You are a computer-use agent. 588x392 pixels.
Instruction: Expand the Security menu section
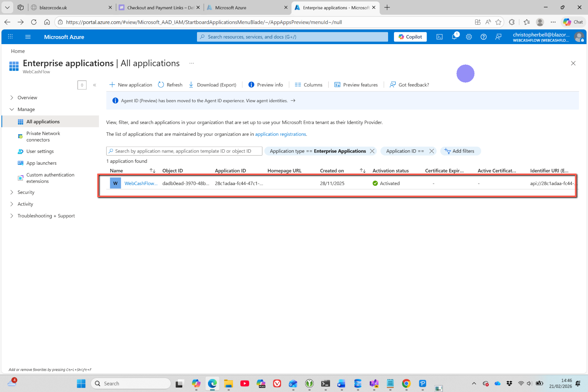[x=26, y=192]
